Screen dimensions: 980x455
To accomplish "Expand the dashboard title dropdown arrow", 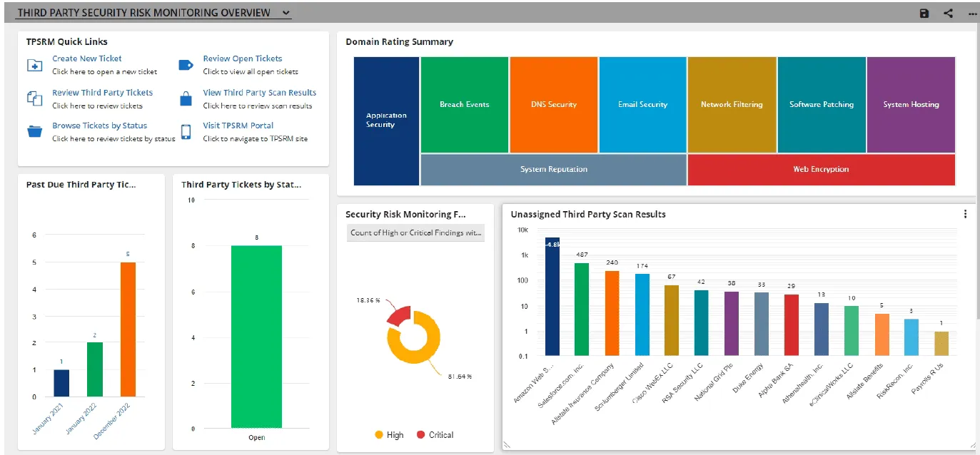I will pos(286,13).
